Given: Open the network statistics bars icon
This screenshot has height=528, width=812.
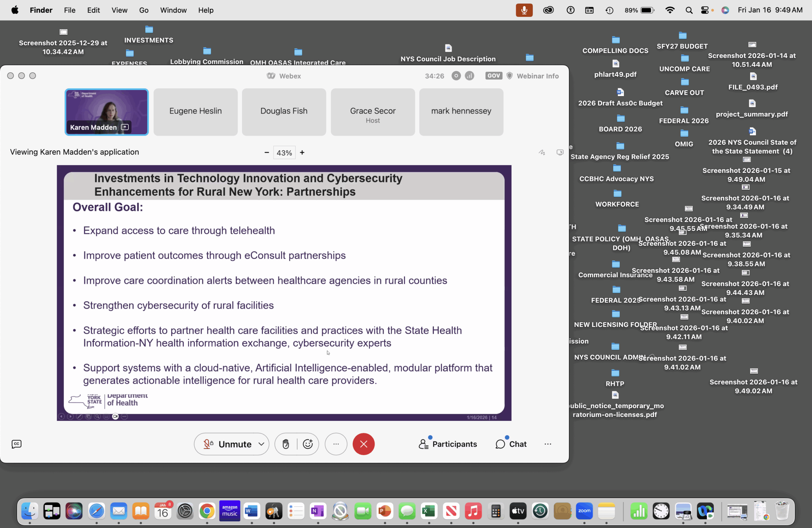Looking at the screenshot, I should (x=469, y=76).
